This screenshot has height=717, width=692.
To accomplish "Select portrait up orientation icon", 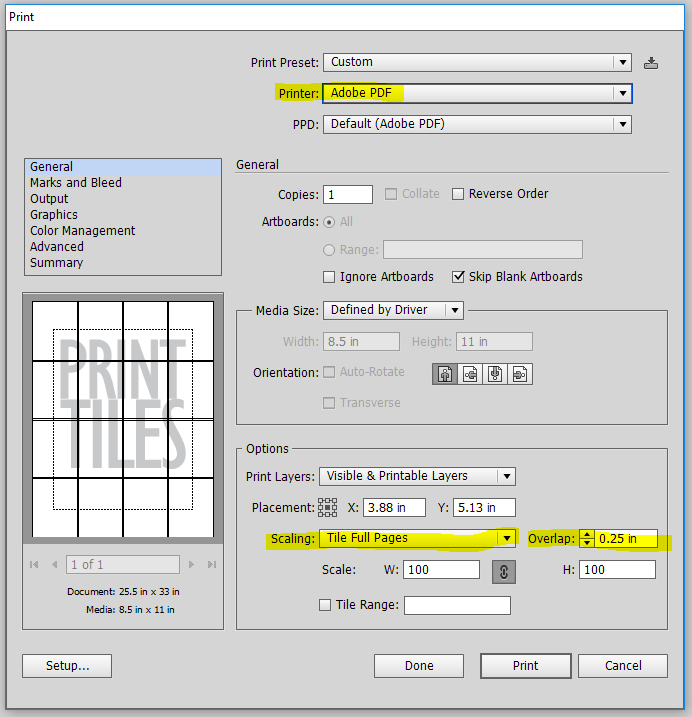I will [445, 374].
